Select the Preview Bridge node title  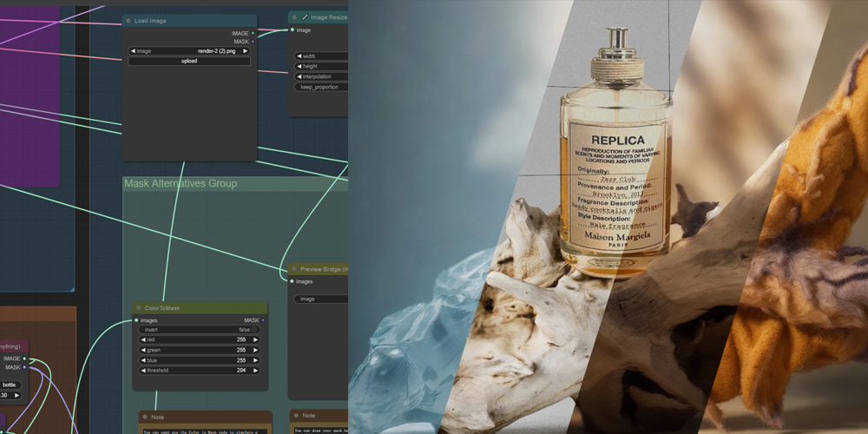[324, 270]
